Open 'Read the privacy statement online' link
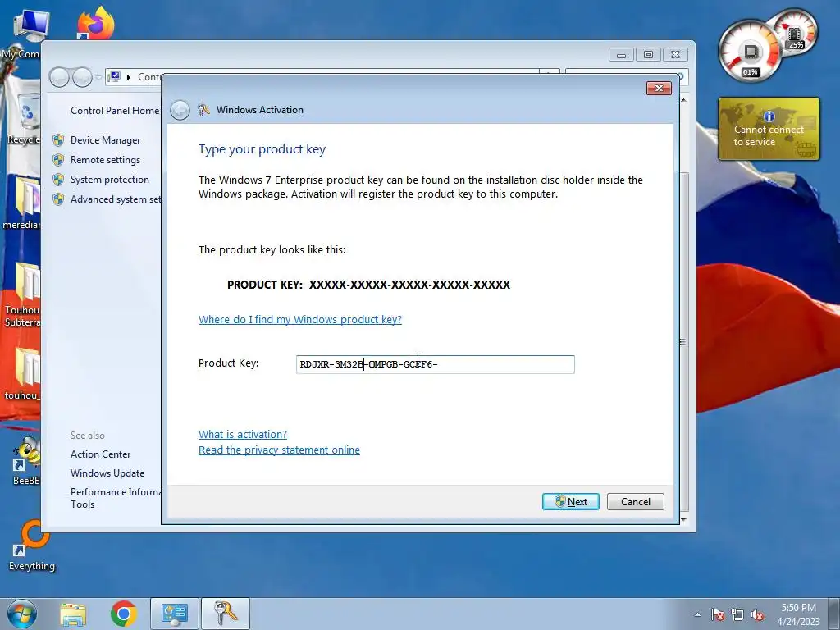The width and height of the screenshot is (840, 630). click(x=279, y=450)
